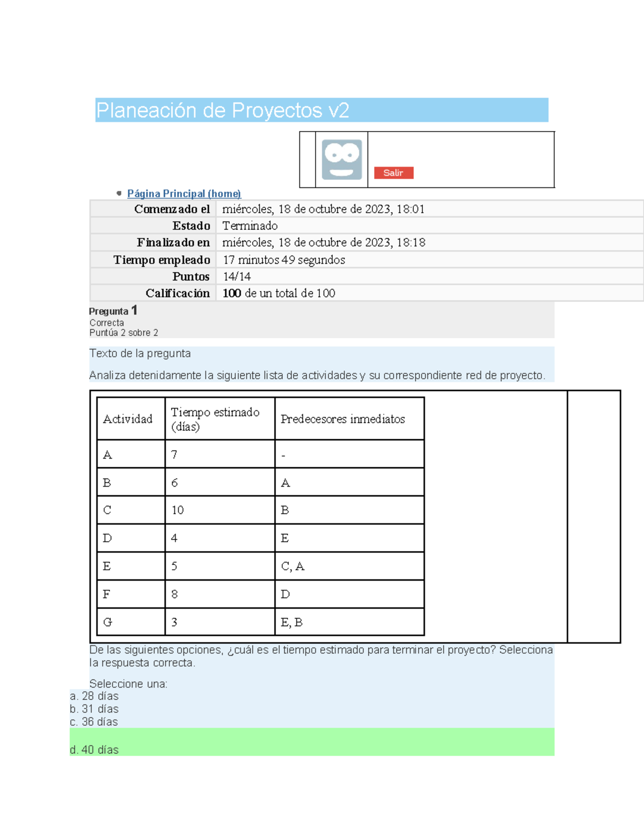Click the time cell showing 8 for activity F
Viewport: 644px width, 834px height.
[220, 594]
